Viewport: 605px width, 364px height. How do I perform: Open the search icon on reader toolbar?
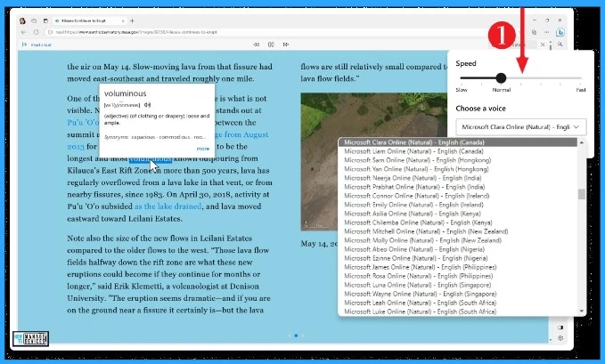tap(560, 44)
